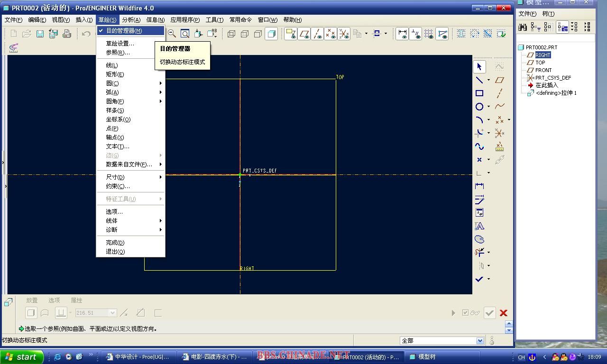Expand the arc tool flyout arrow
Screen dimensions: 607x364
coord(488,120)
